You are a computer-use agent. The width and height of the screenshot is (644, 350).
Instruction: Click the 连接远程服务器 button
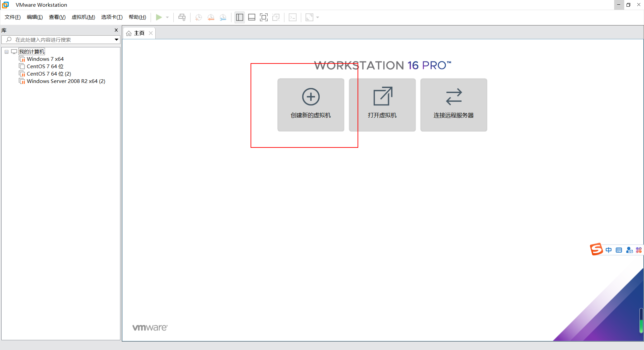tap(454, 105)
